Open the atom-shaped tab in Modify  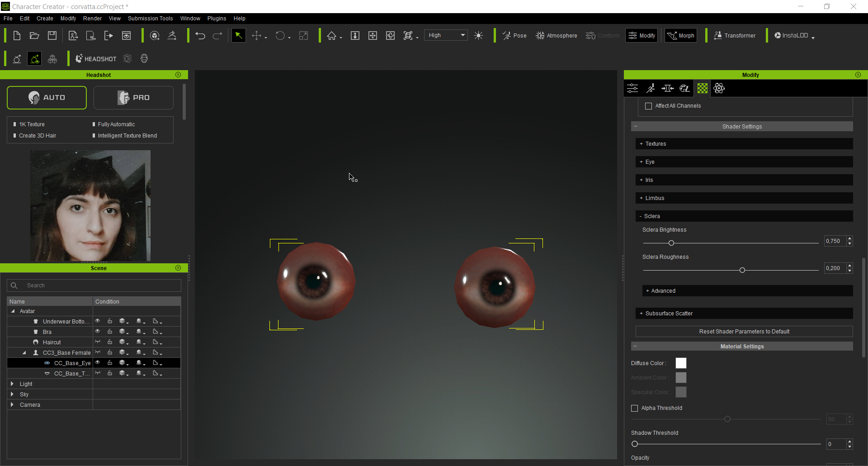click(x=719, y=88)
